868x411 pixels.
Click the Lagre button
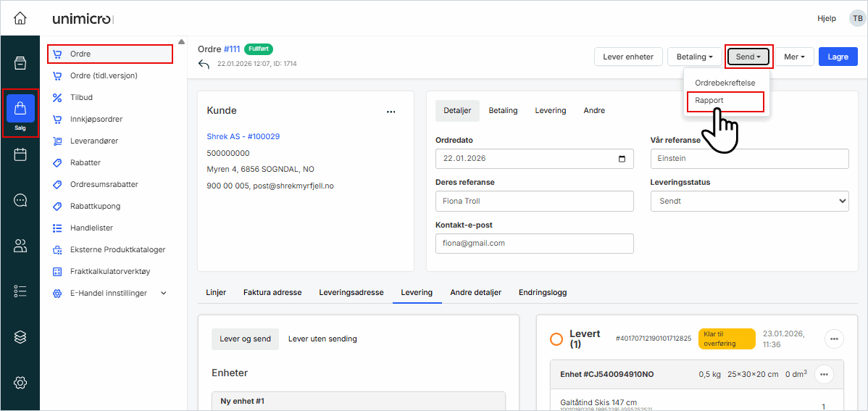[x=838, y=57]
